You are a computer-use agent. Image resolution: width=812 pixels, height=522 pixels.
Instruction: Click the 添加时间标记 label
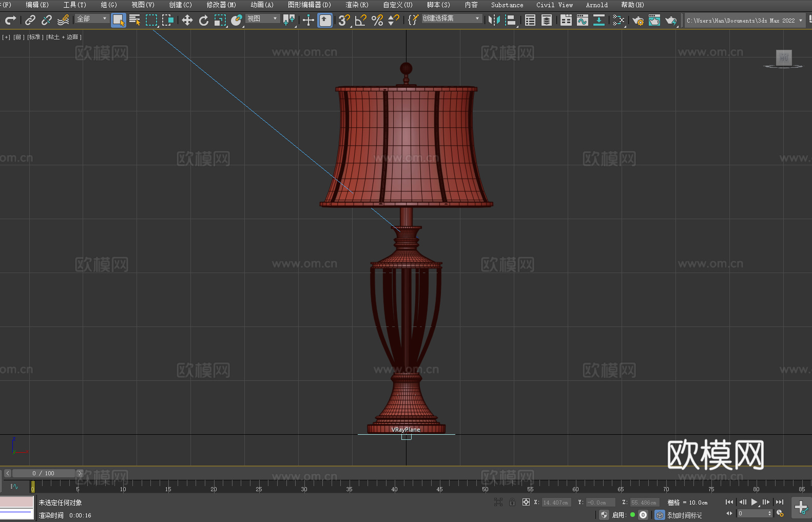coord(684,515)
